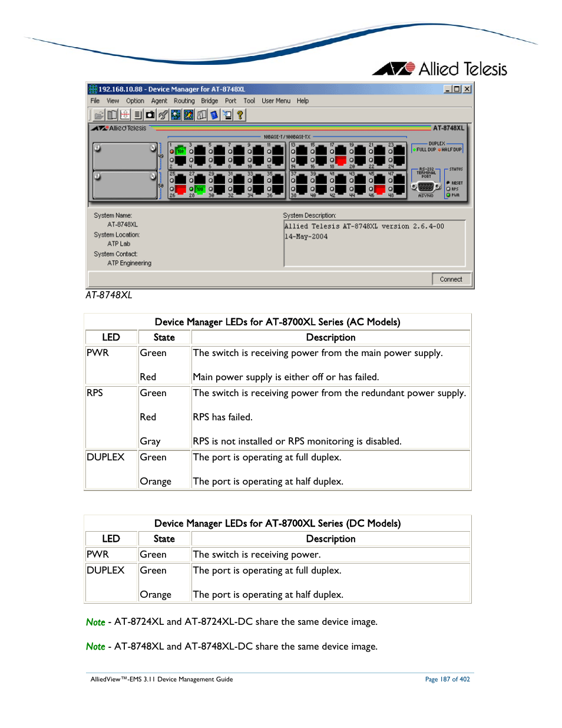562x728 pixels.
Task: Select green port 1 on the switch
Action: 180,151
